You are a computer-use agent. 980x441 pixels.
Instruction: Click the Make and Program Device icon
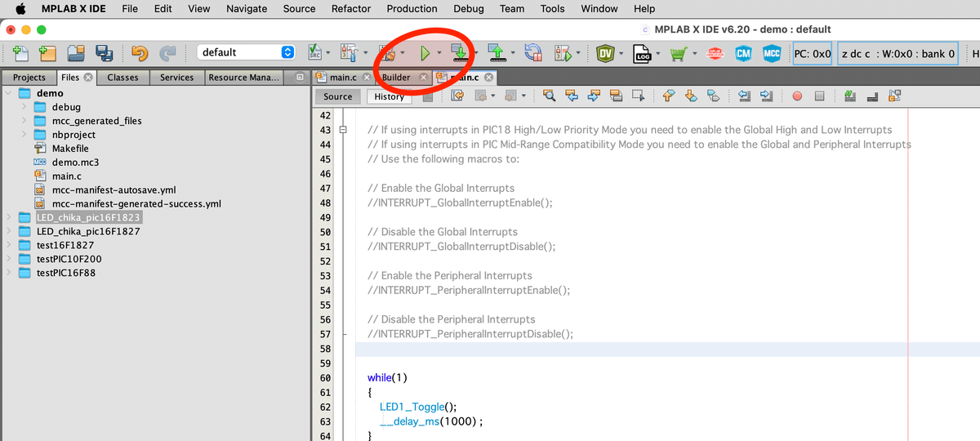point(460,54)
